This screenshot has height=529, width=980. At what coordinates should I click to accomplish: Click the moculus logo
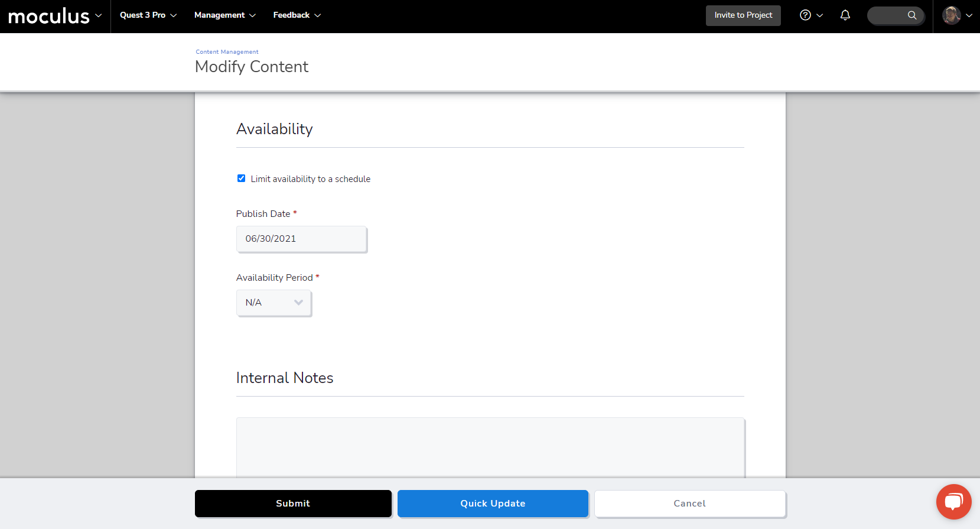coord(48,16)
